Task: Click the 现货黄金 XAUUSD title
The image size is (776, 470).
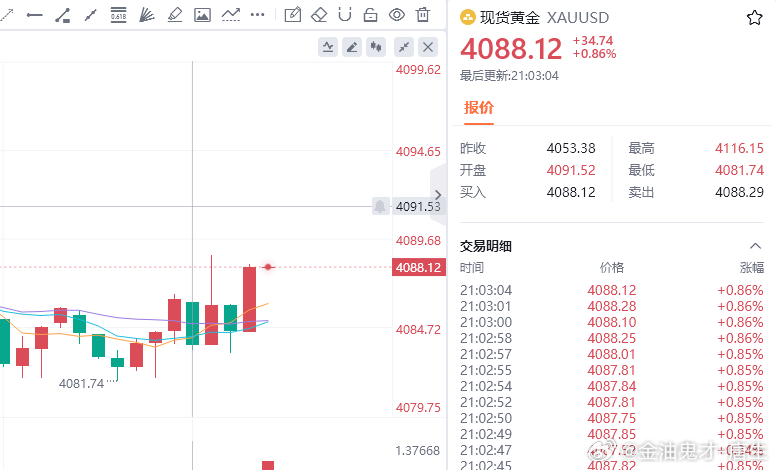Action: [544, 18]
